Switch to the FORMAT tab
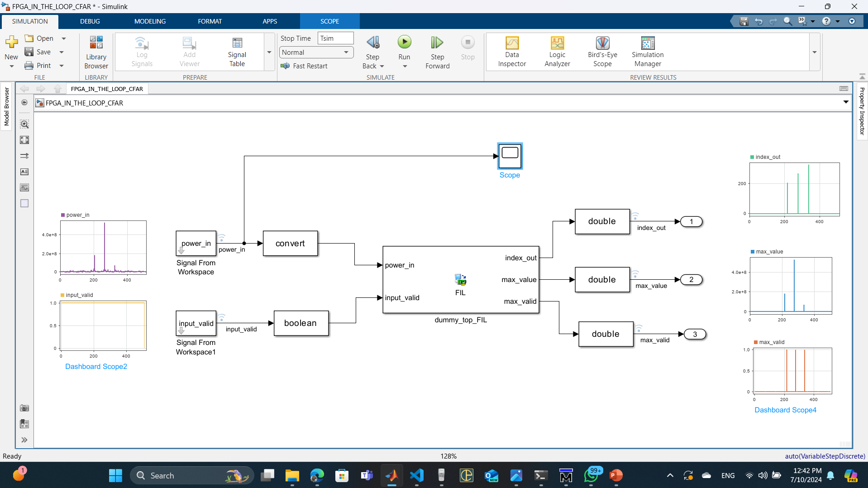 210,21
